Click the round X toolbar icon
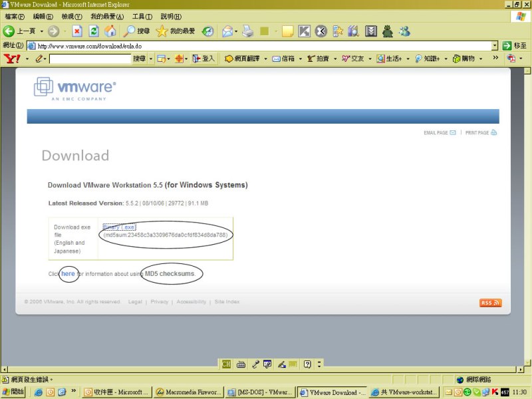532x399 pixels. point(321,31)
